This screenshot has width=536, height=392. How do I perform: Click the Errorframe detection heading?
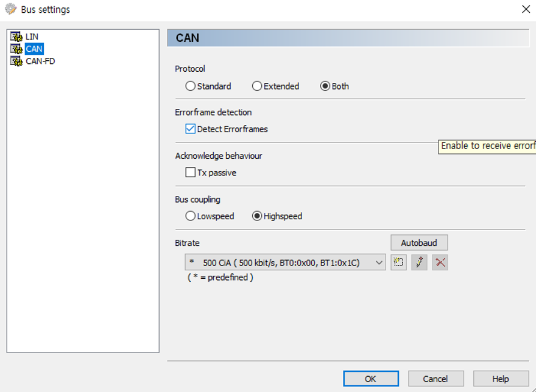coord(213,112)
